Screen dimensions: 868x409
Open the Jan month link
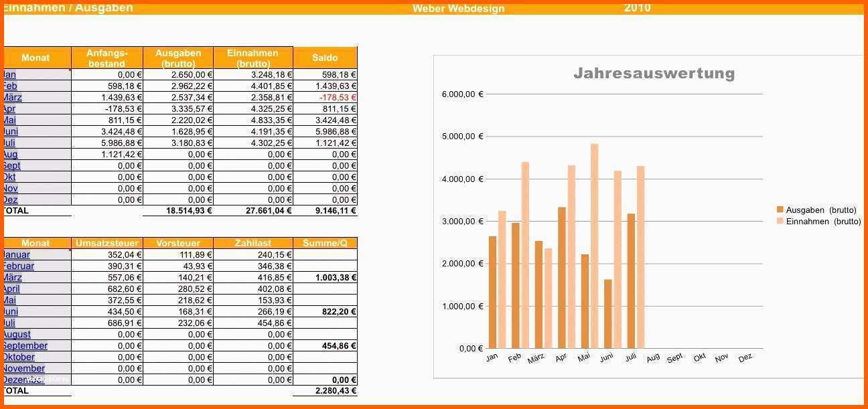pyautogui.click(x=10, y=75)
